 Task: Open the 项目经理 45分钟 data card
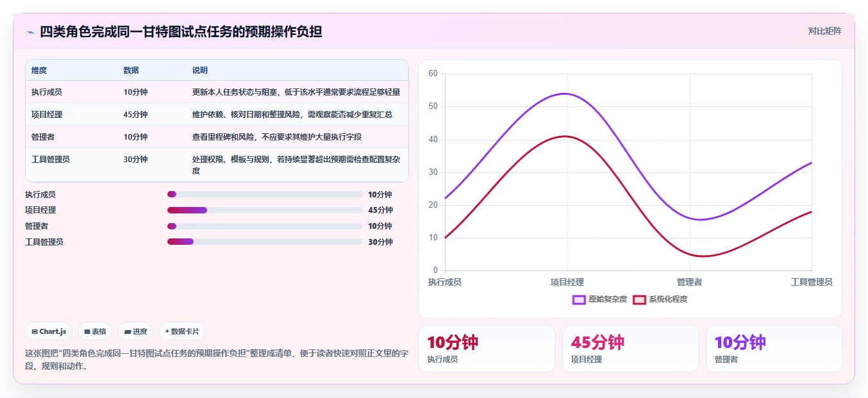click(631, 349)
